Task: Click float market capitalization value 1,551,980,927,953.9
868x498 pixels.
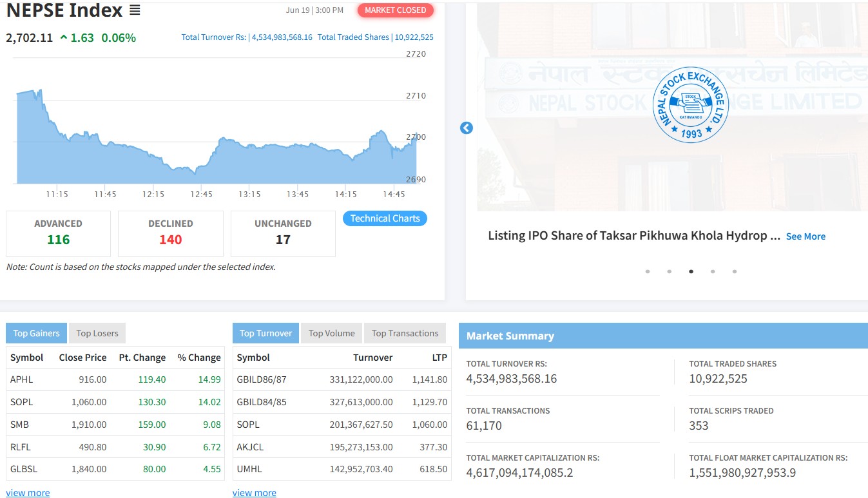Action: coord(742,473)
